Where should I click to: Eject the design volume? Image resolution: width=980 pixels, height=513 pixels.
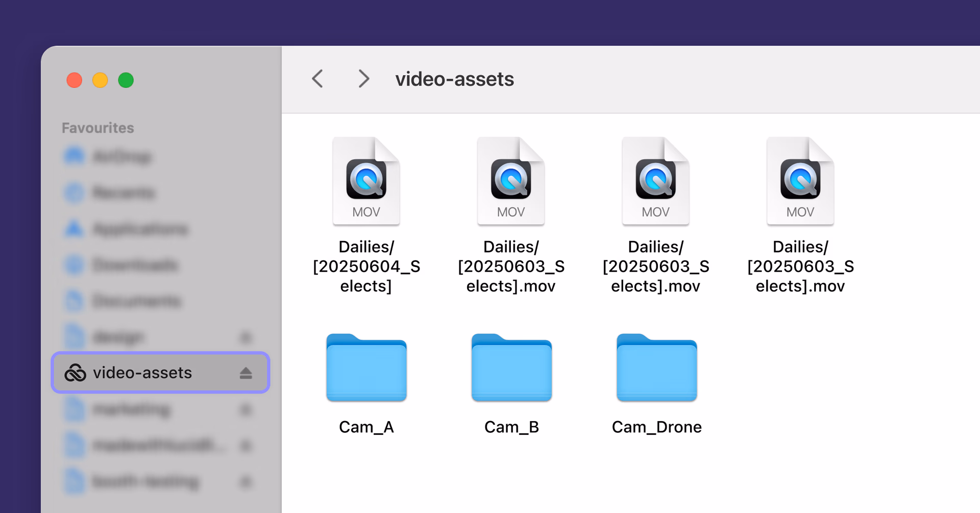coord(246,337)
